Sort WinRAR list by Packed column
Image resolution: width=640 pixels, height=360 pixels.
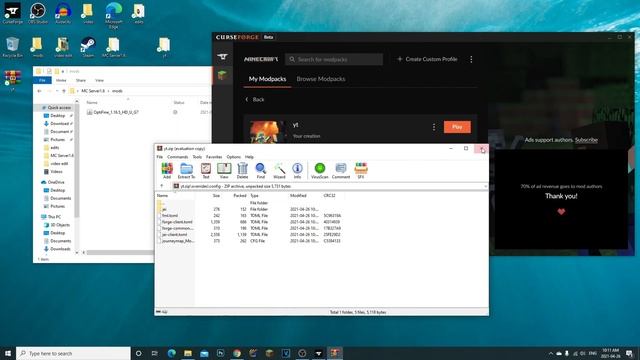[240, 196]
